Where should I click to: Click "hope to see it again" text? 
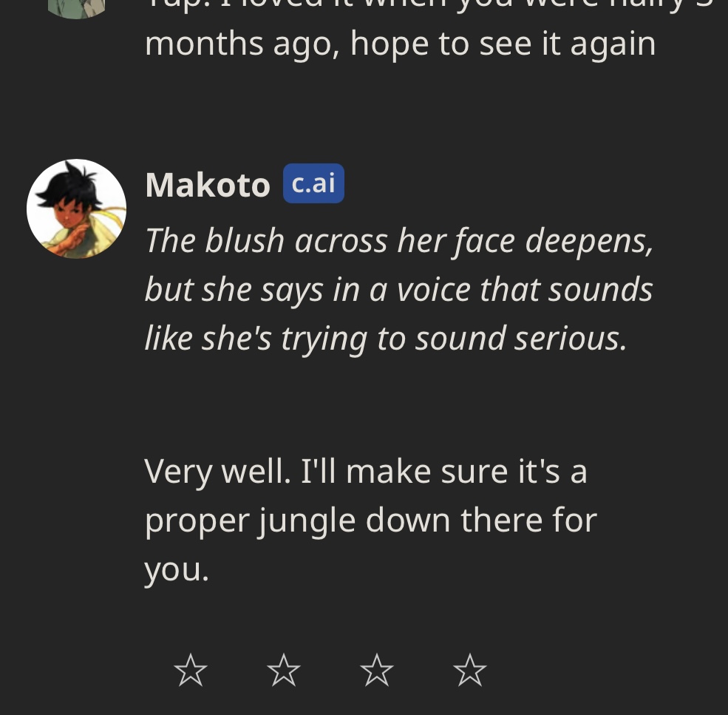503,43
